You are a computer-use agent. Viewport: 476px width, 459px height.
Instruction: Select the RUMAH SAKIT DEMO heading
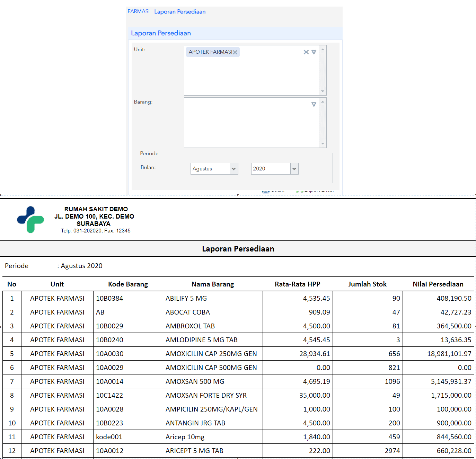tap(96, 209)
